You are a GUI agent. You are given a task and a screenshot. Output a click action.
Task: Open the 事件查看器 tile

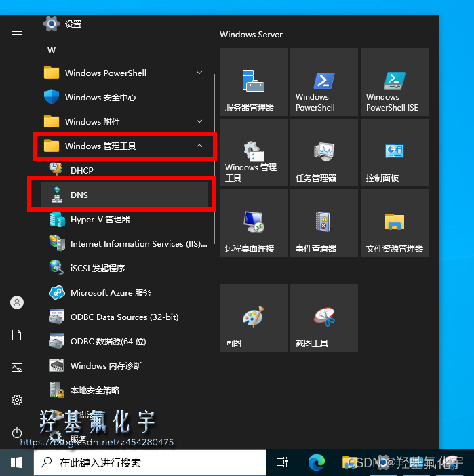324,223
